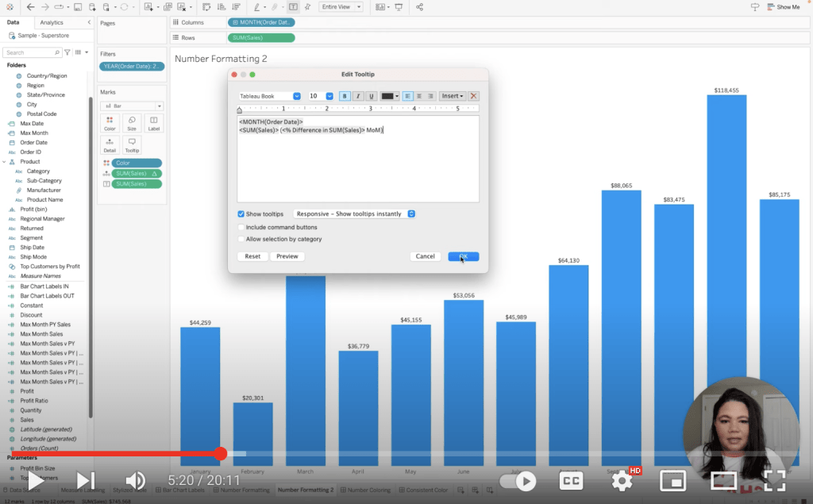Image resolution: width=813 pixels, height=504 pixels.
Task: Click the Sort Descending icon in the toolbar
Action: coord(236,7)
